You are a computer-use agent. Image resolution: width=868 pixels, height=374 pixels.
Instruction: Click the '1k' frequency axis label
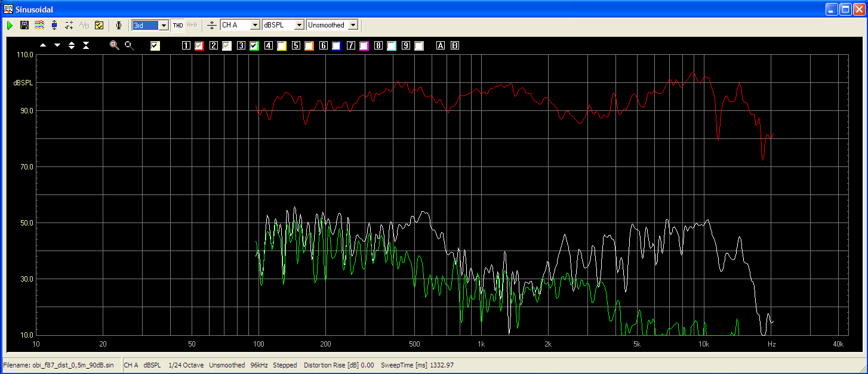tap(481, 344)
